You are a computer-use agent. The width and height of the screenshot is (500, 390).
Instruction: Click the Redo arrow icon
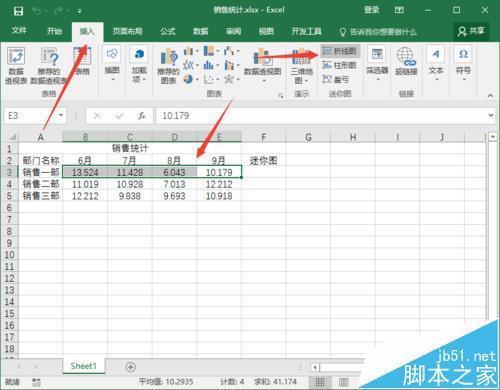[59, 11]
